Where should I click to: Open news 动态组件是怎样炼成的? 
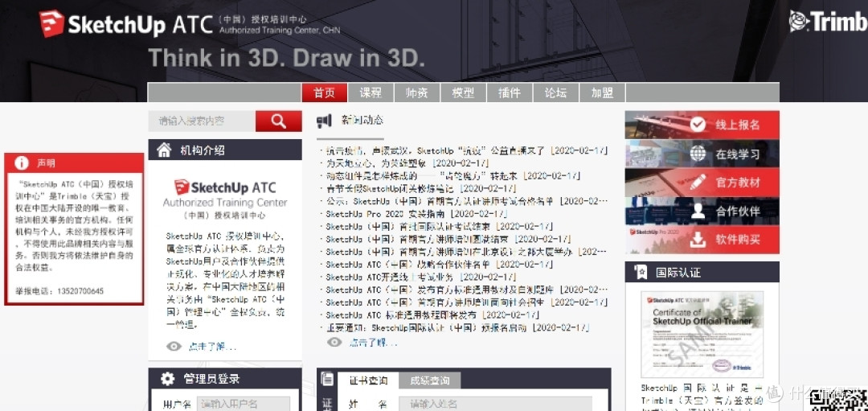(451, 176)
